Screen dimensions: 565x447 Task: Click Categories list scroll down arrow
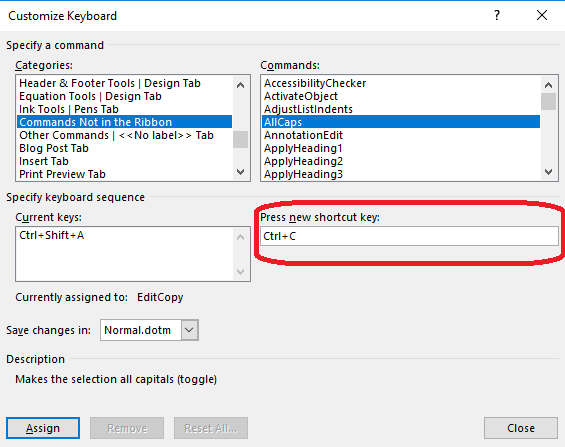(240, 172)
